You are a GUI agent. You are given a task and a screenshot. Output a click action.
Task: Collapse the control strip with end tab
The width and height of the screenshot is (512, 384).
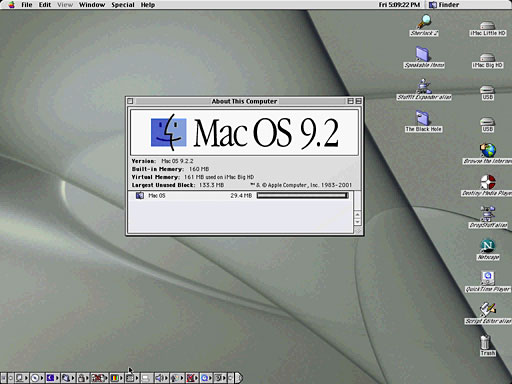239,378
